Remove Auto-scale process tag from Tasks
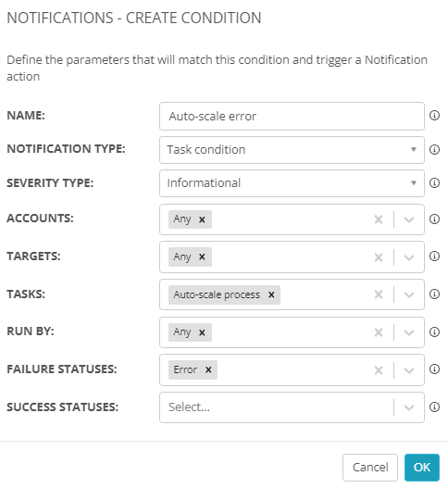448x488 pixels. 271,294
